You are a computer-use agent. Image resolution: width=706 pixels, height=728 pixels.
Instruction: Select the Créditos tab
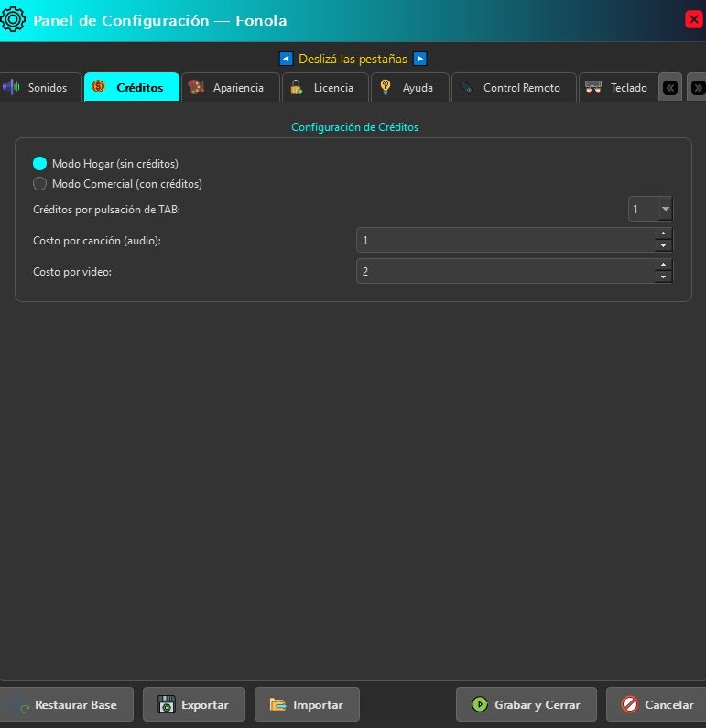pos(132,87)
